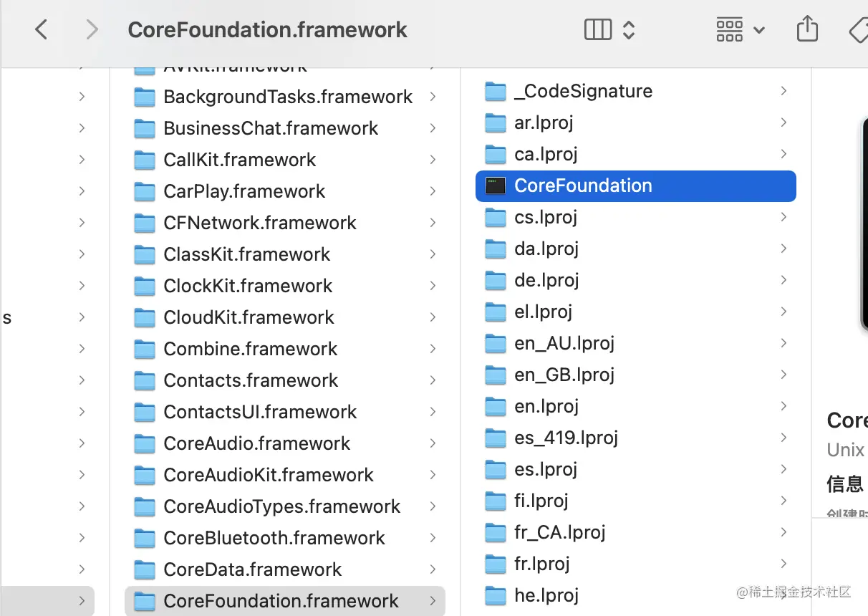The width and height of the screenshot is (868, 616).
Task: Select the es_419.lproj folder
Action: coord(566,438)
